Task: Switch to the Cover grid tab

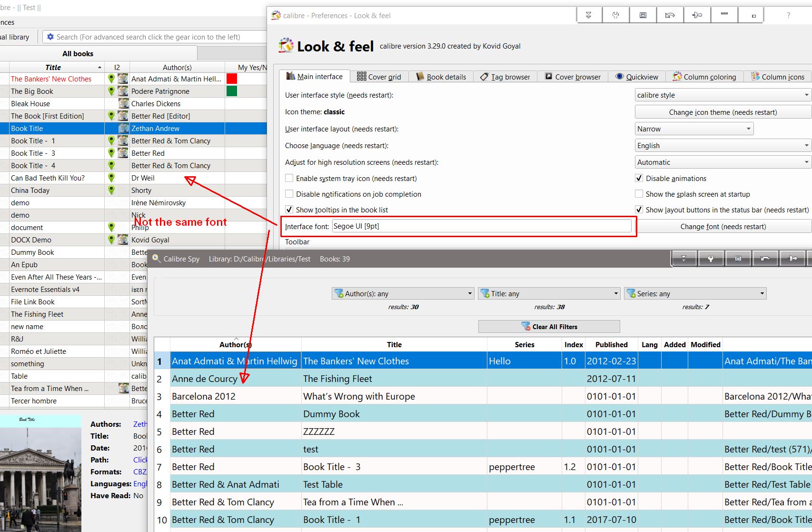Action: pyautogui.click(x=379, y=77)
